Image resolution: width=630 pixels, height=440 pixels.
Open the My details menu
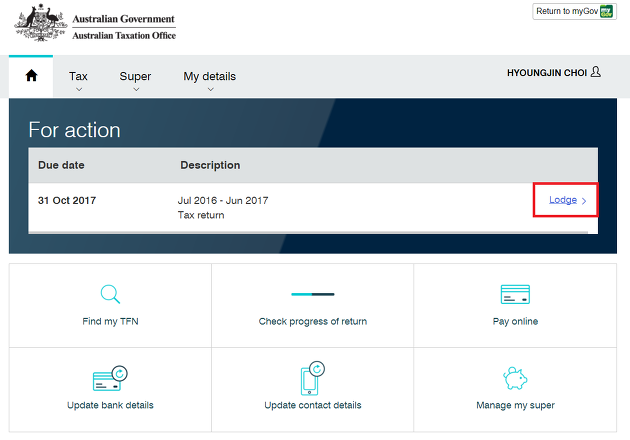[210, 76]
